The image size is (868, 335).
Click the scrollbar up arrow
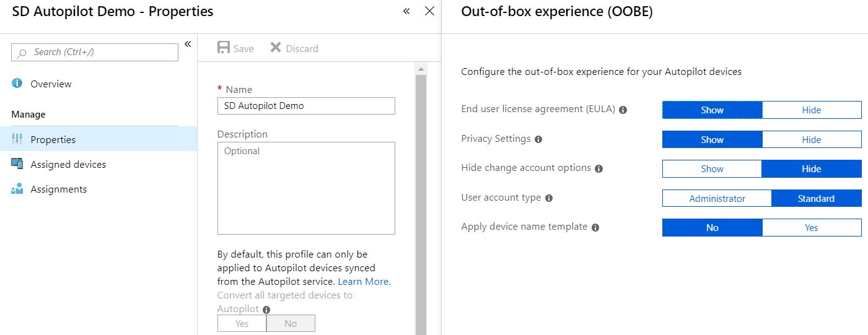421,69
